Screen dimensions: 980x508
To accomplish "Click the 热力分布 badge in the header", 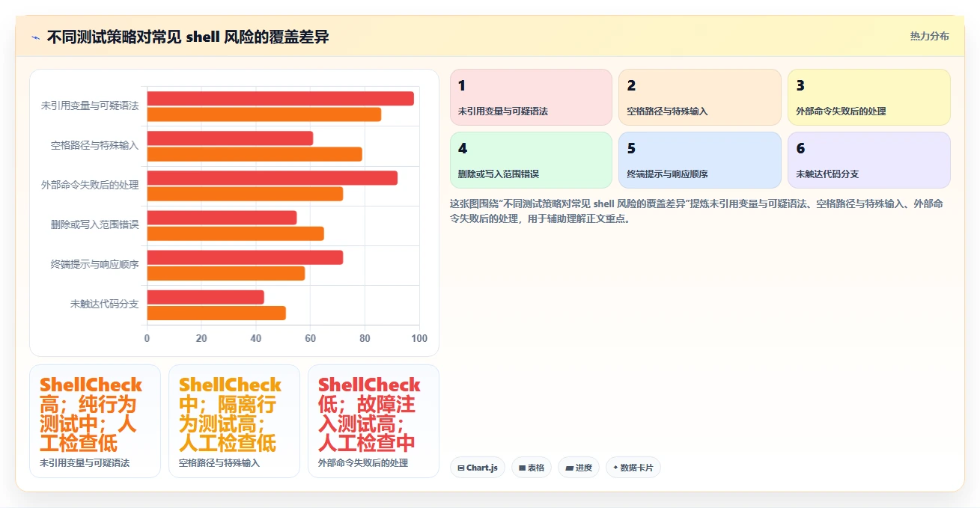I will point(929,37).
